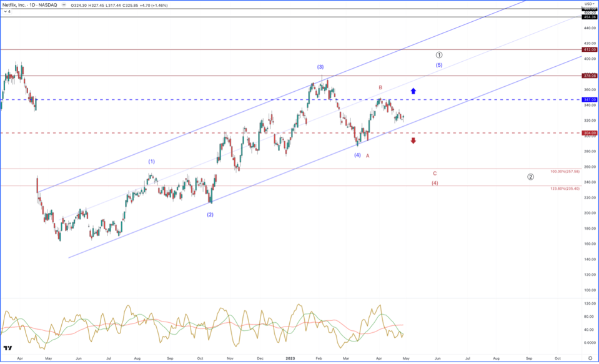The image size is (599, 364).
Task: Click the 454.36 price label on axis
Action: [x=590, y=17]
